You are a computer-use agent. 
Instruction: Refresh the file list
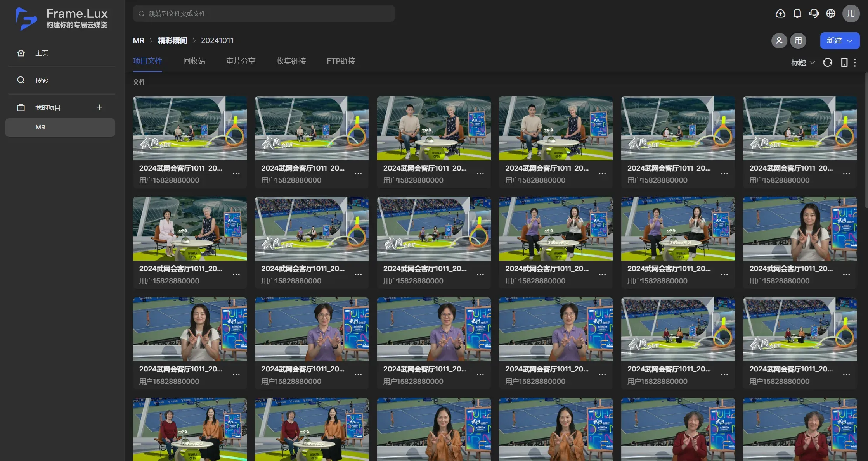coord(827,62)
